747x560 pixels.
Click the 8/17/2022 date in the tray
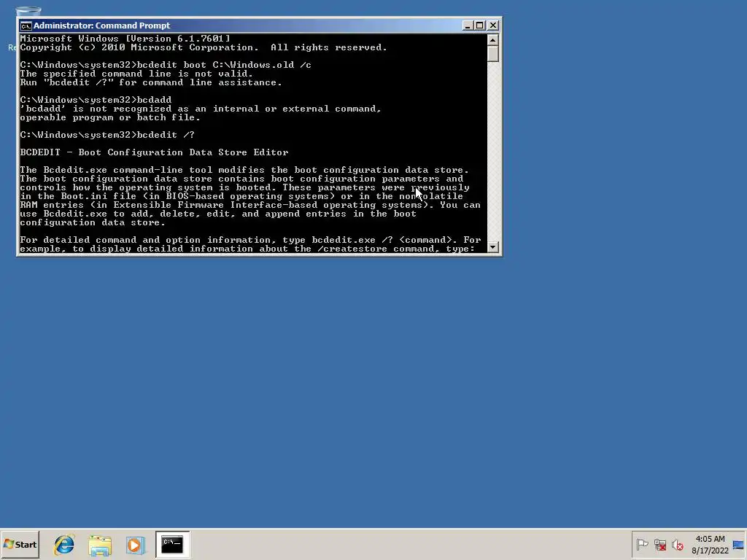coord(710,551)
